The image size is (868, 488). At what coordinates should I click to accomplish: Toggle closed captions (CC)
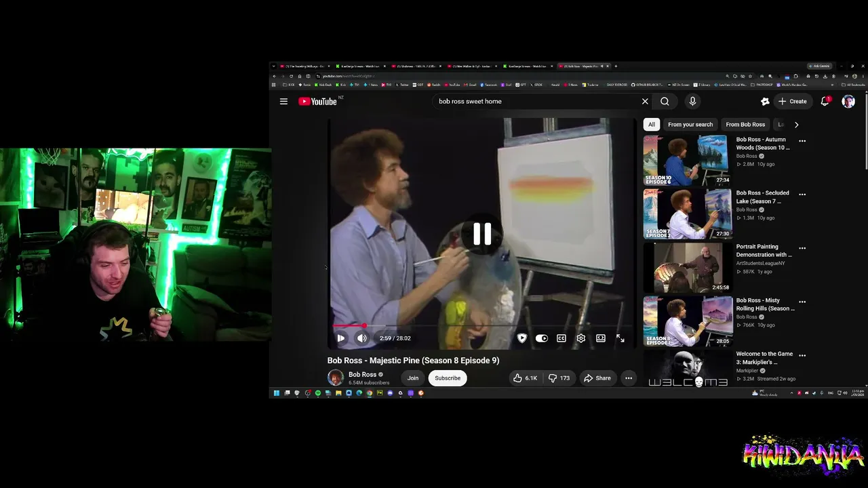click(x=561, y=338)
